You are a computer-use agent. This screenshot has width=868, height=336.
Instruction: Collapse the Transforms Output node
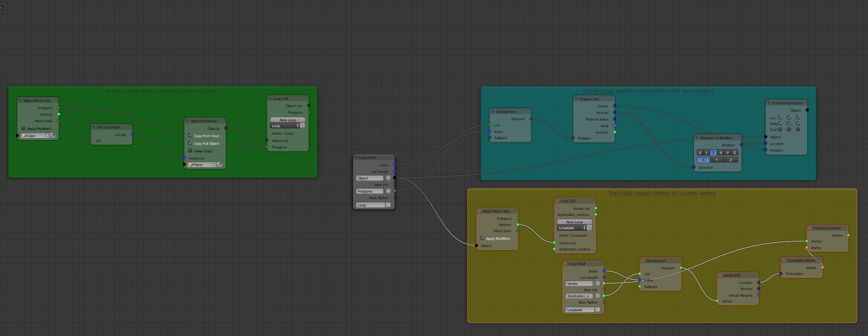point(768,103)
